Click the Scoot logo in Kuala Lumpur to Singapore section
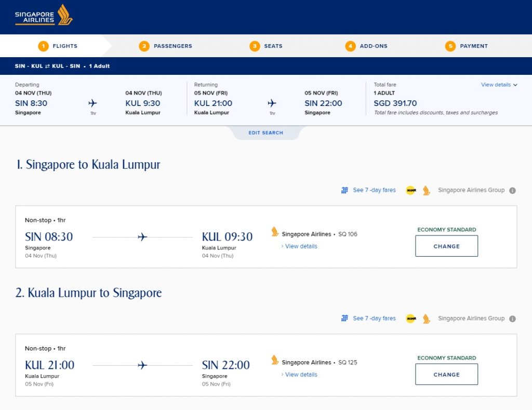532x410 pixels. pos(411,319)
